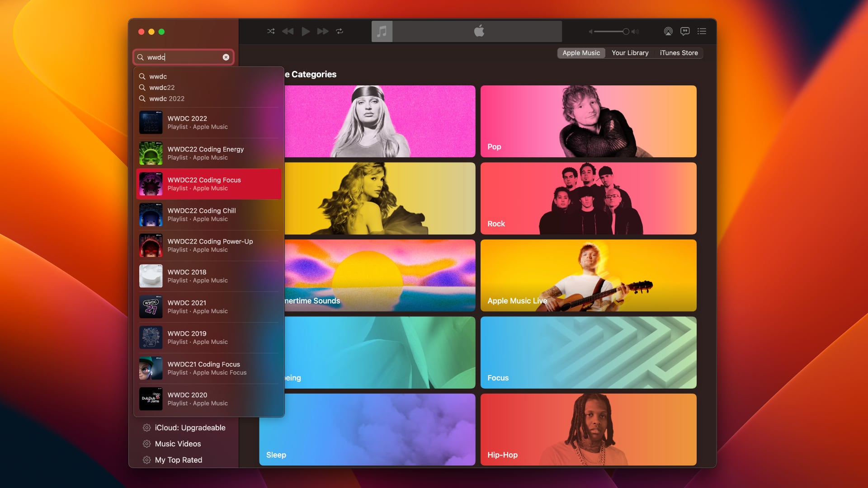This screenshot has width=868, height=488.
Task: Skip forward to next track
Action: [323, 31]
